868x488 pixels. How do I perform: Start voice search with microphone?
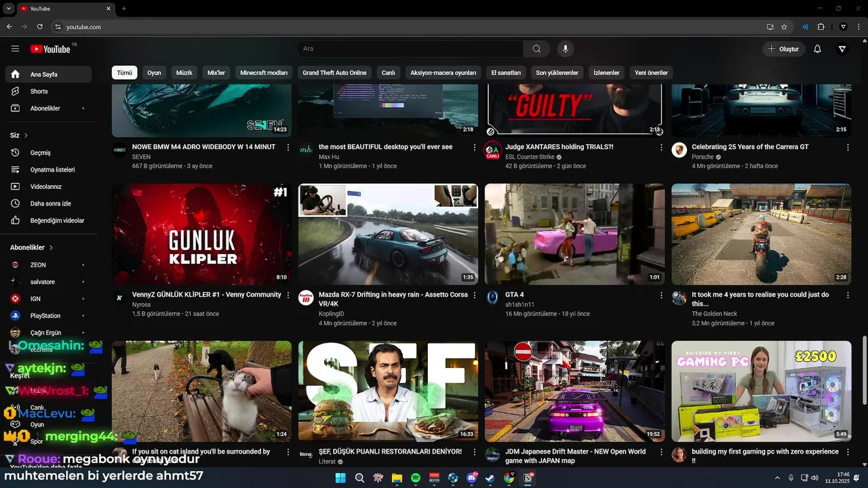[x=565, y=49]
